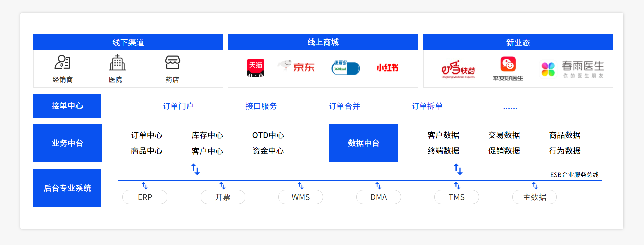
Task: Select the 数据中台 blue block
Action: point(364,143)
